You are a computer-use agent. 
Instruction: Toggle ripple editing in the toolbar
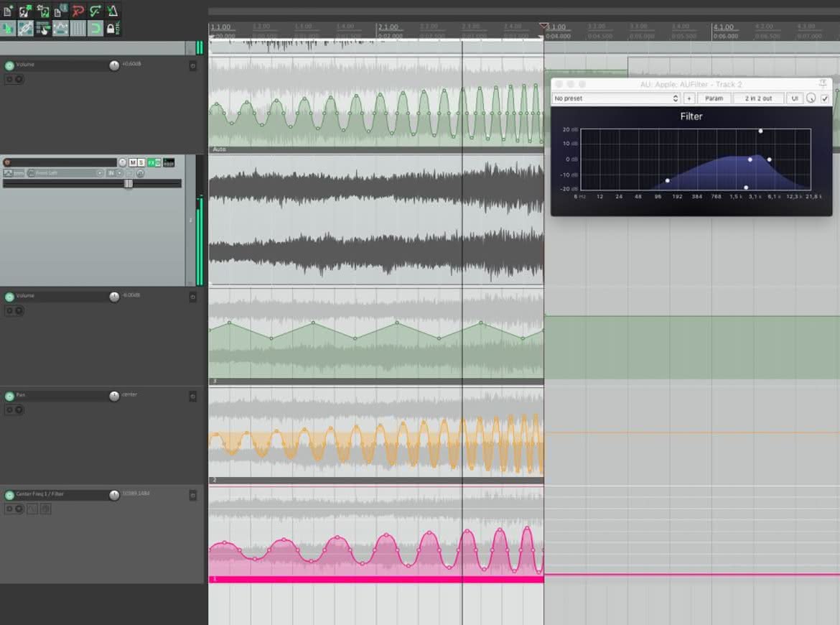(x=43, y=28)
